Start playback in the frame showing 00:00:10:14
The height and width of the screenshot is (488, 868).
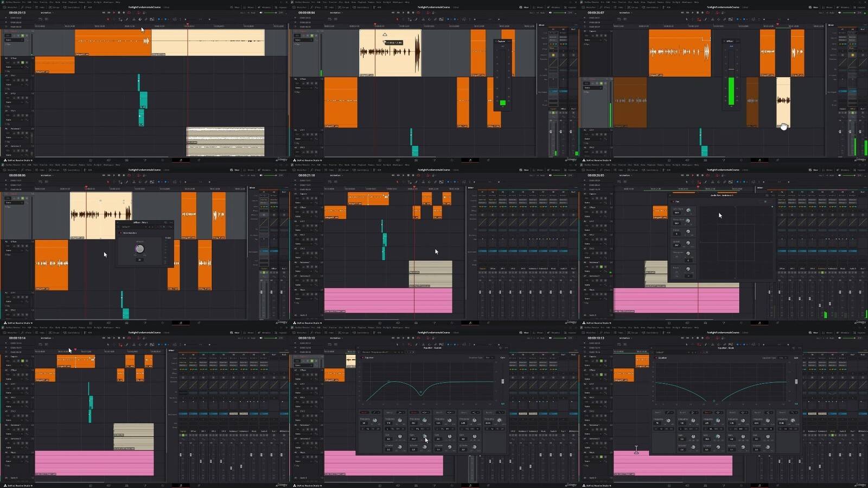tap(114, 338)
